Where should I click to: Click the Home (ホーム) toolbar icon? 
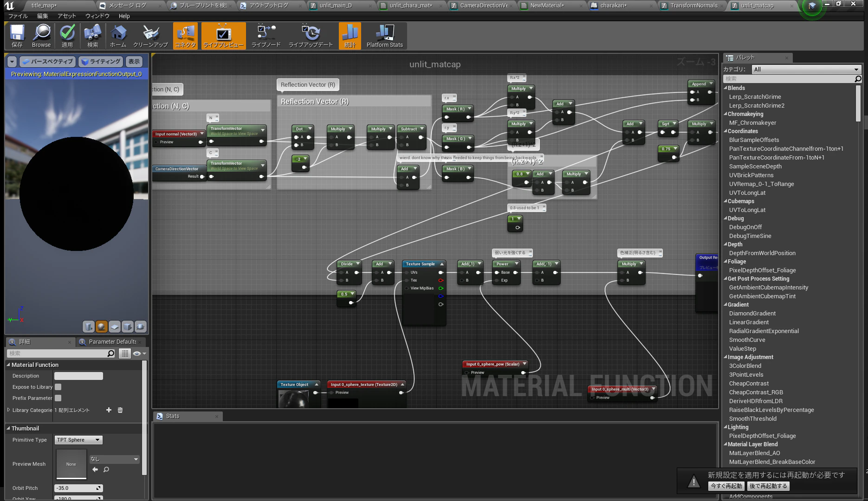pos(118,36)
